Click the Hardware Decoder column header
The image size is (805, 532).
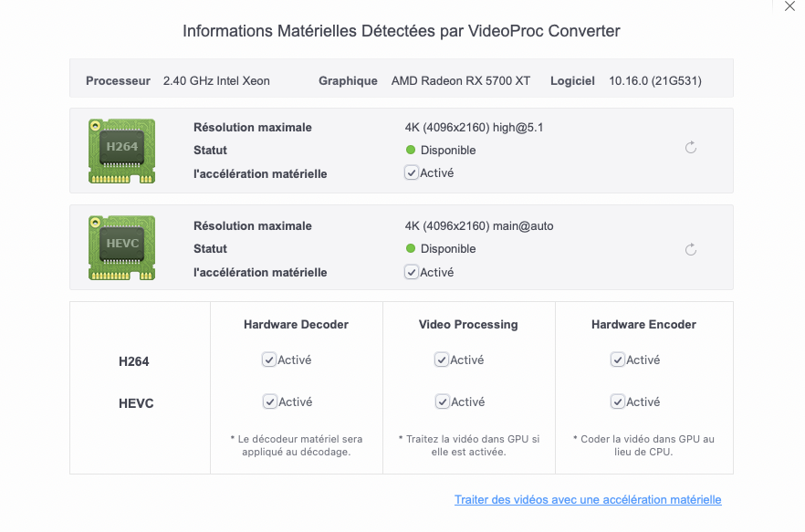click(296, 325)
